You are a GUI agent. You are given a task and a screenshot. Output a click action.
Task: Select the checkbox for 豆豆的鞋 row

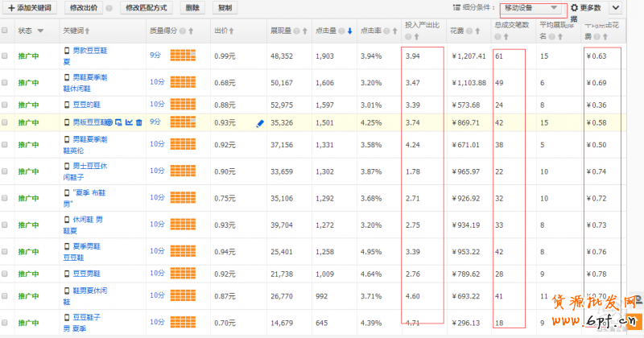pos(5,105)
